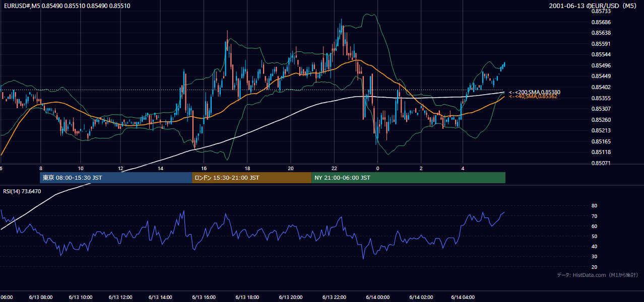Click price axis value 0.85591

coord(601,44)
